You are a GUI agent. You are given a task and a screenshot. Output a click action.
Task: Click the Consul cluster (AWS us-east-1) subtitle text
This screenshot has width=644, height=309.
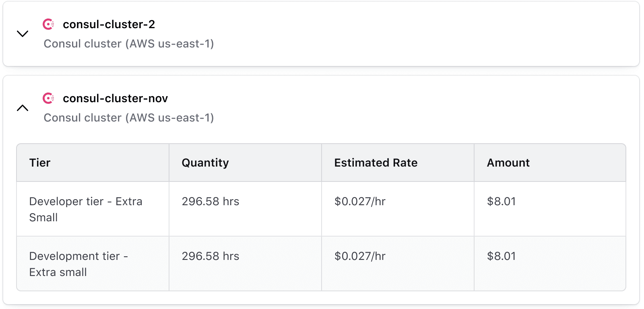(129, 43)
